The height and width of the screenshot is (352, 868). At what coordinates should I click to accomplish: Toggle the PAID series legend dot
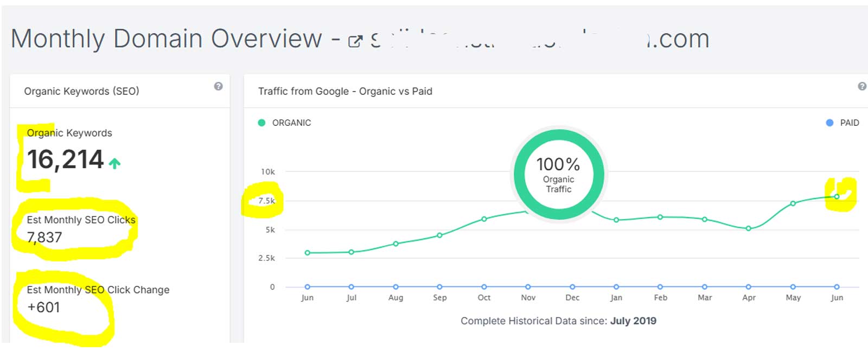click(x=829, y=123)
